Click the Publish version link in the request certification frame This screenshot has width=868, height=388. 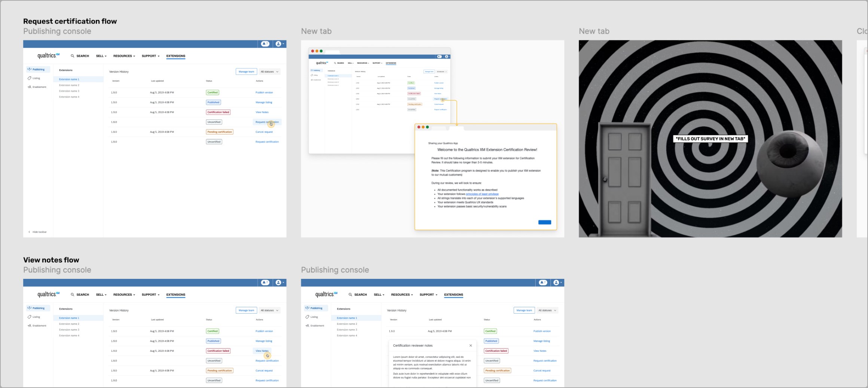coord(264,92)
